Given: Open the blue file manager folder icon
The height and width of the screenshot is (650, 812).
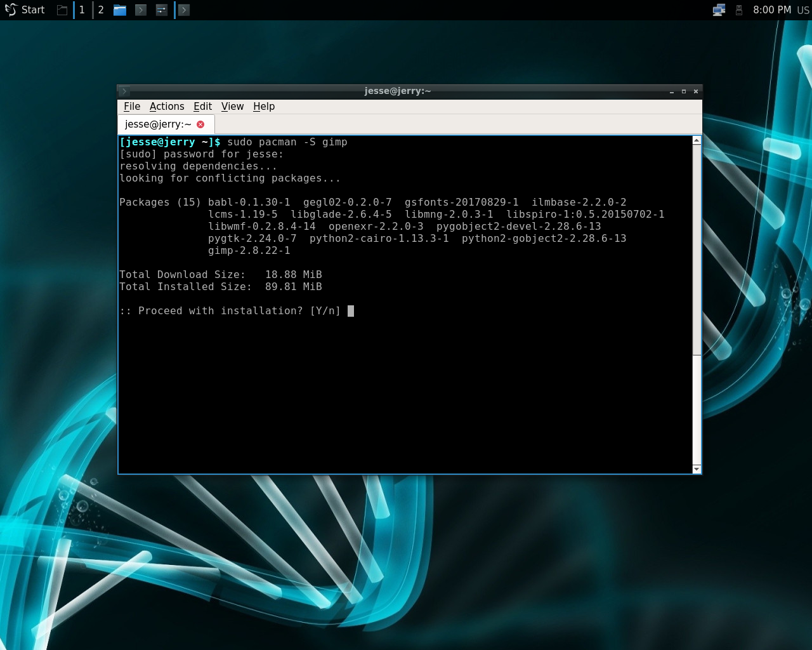Looking at the screenshot, I should click(120, 10).
